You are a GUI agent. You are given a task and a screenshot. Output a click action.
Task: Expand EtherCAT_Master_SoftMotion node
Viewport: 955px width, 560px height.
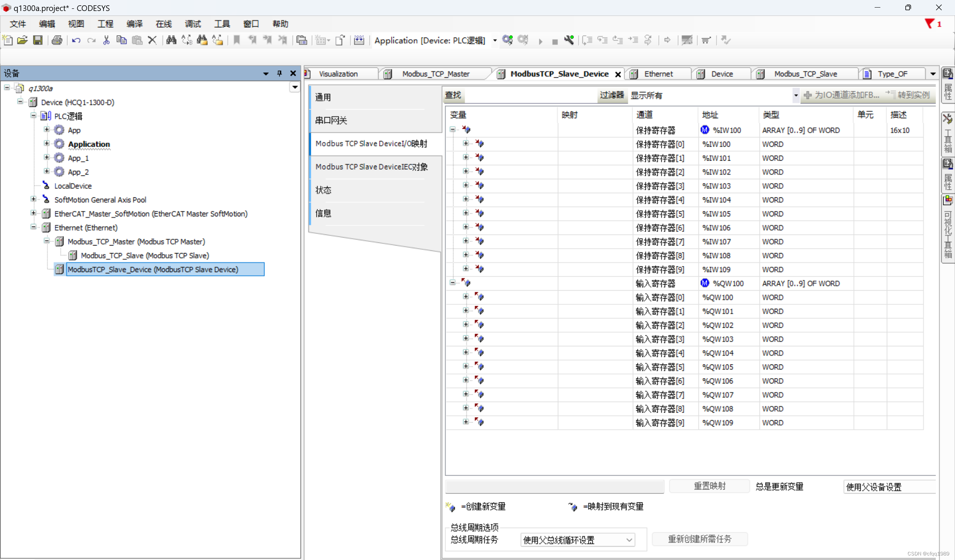pyautogui.click(x=33, y=213)
